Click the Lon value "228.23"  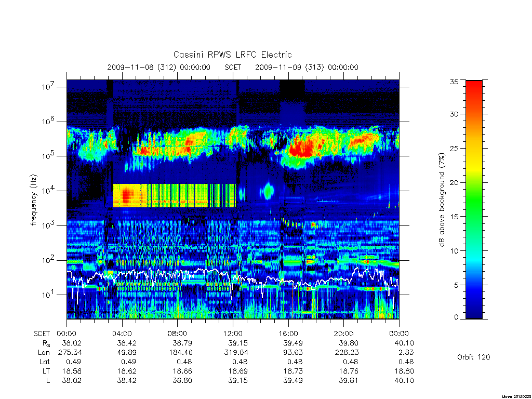point(347,353)
